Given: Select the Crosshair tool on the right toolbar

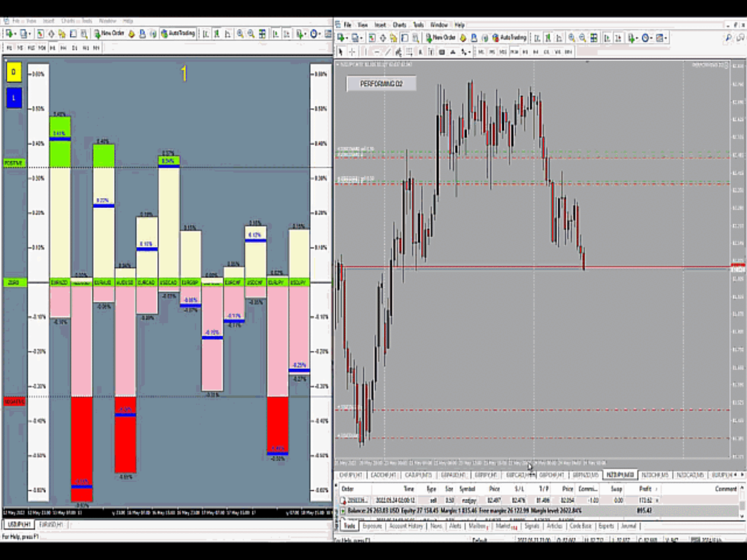Looking at the screenshot, I should 352,52.
